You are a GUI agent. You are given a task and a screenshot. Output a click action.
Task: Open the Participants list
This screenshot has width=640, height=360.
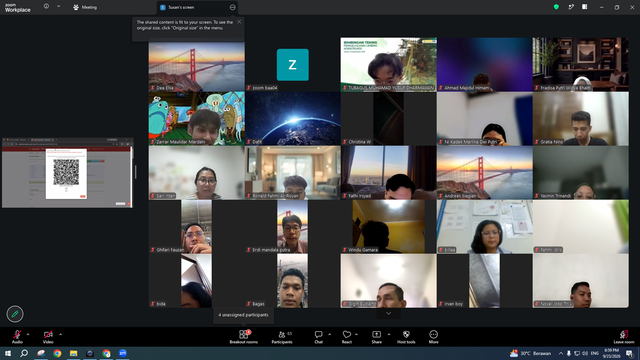(x=282, y=337)
